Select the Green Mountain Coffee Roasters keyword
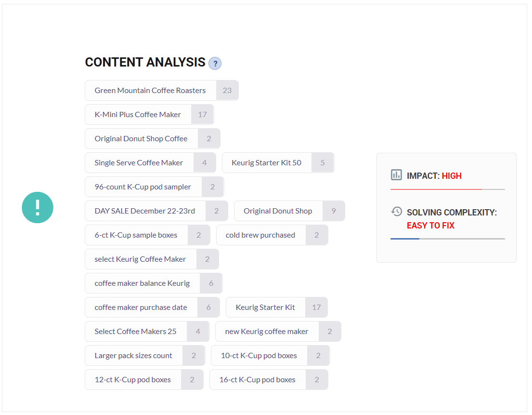This screenshot has width=532, height=415. coord(162,90)
